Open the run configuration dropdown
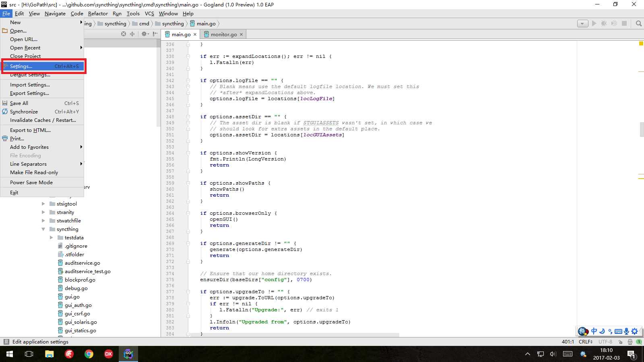The height and width of the screenshot is (362, 644). tap(582, 24)
